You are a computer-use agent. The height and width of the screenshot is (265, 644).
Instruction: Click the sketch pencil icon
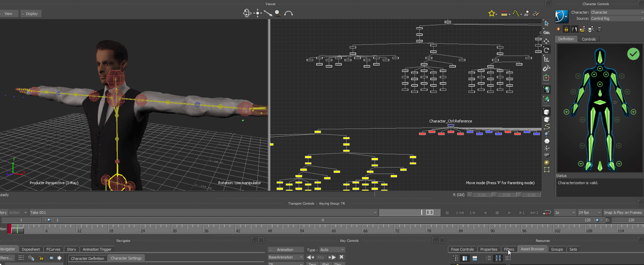coord(536,13)
